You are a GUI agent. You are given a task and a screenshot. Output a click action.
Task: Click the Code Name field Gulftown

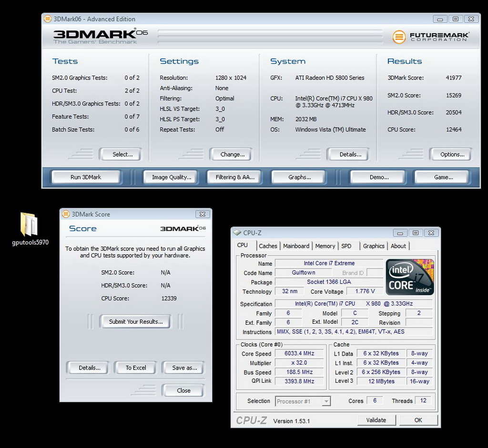coord(304,273)
